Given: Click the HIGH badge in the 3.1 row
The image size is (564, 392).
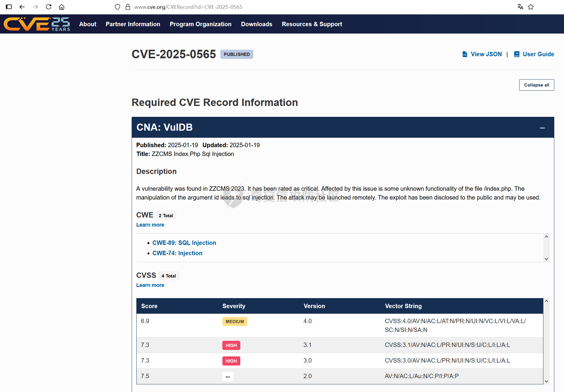Looking at the screenshot, I should tap(231, 346).
